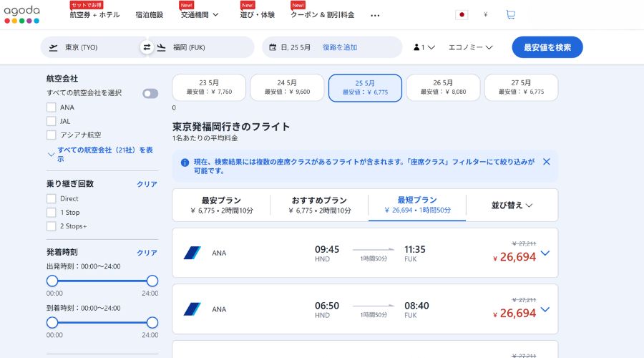Click the ANA logo on the 09:45 flight
The height and width of the screenshot is (358, 644).
pos(192,253)
